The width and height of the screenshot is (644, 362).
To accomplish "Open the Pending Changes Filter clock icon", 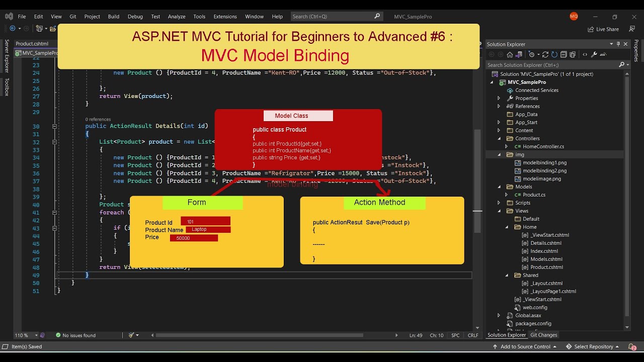I will 531,54.
